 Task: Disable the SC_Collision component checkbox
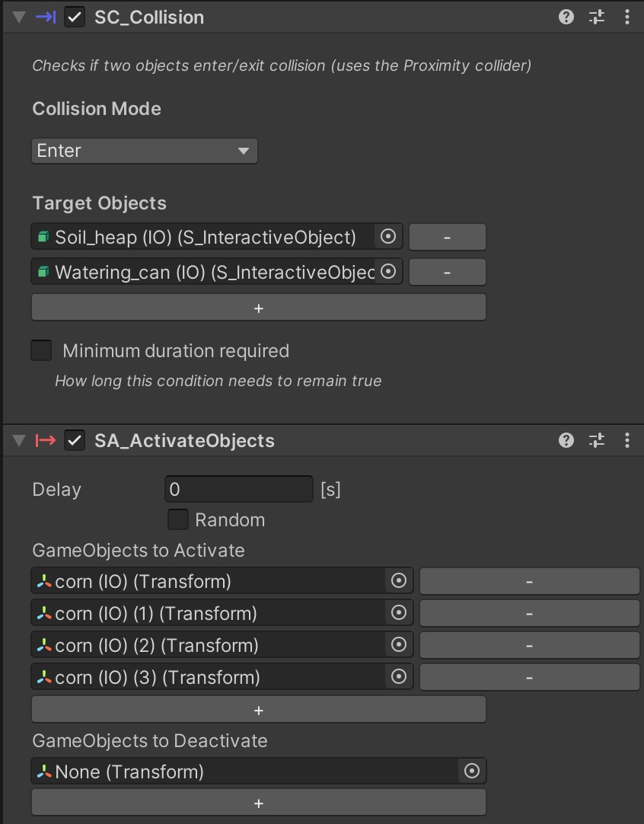(x=75, y=17)
